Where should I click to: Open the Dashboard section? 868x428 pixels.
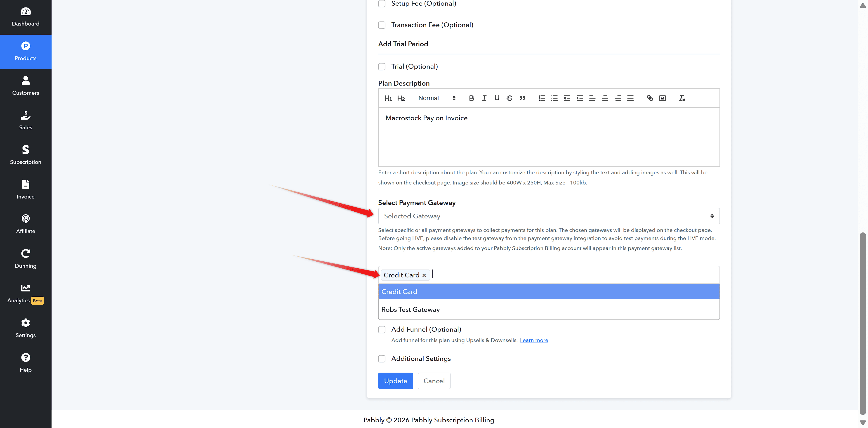(26, 17)
